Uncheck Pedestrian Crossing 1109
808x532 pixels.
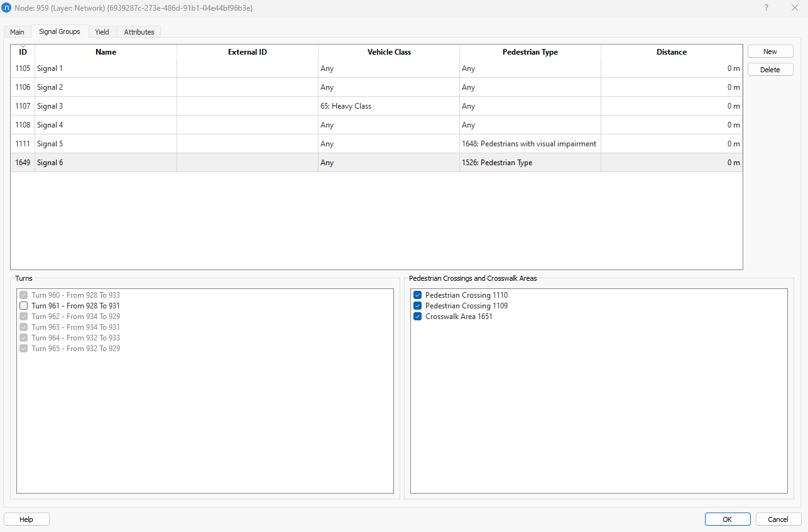(418, 306)
